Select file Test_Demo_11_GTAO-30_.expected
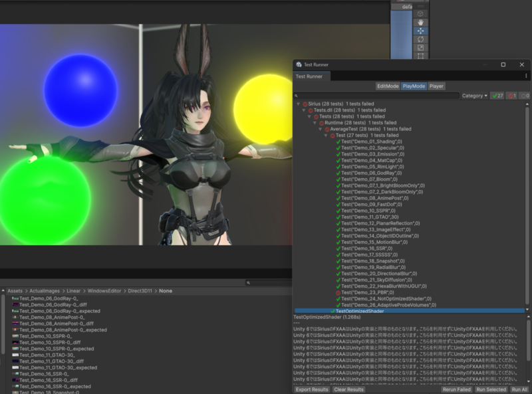This screenshot has width=532, height=394. (x=58, y=367)
